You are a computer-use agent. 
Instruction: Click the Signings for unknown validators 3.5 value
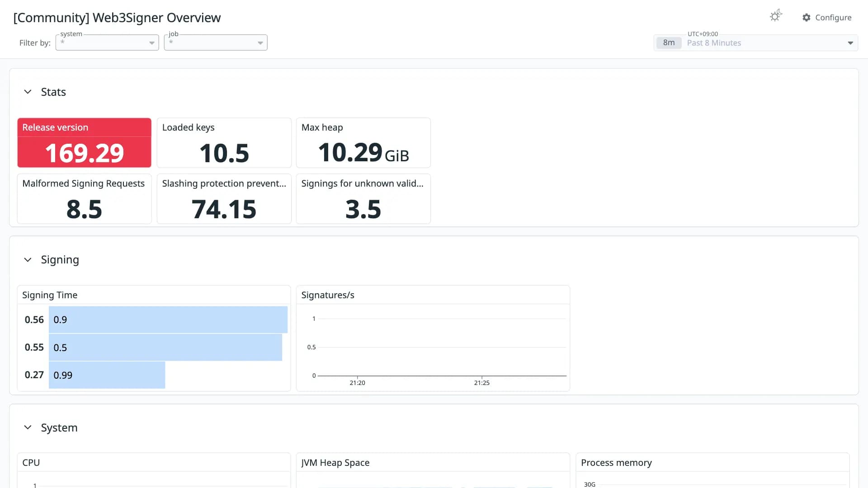pyautogui.click(x=363, y=209)
